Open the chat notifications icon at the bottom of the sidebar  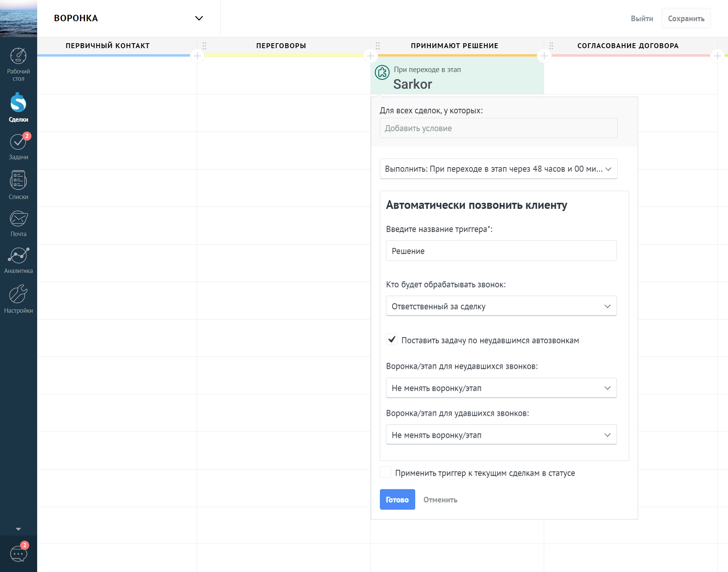pyautogui.click(x=18, y=554)
